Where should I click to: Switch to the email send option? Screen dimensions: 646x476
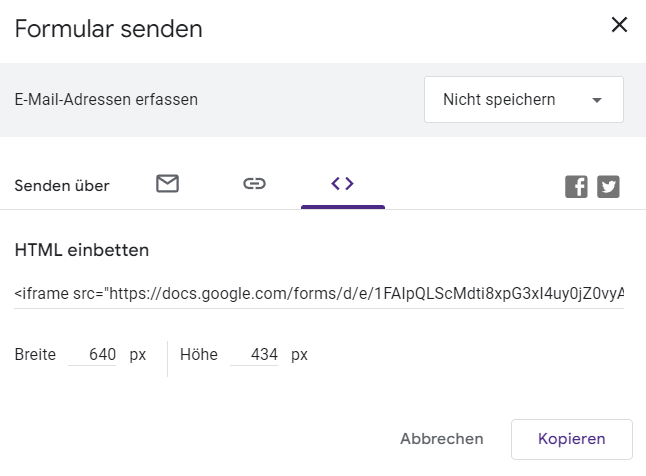pyautogui.click(x=167, y=184)
